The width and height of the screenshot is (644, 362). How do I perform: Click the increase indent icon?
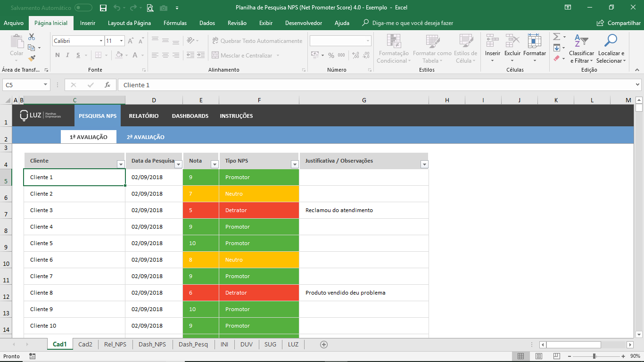pyautogui.click(x=201, y=55)
